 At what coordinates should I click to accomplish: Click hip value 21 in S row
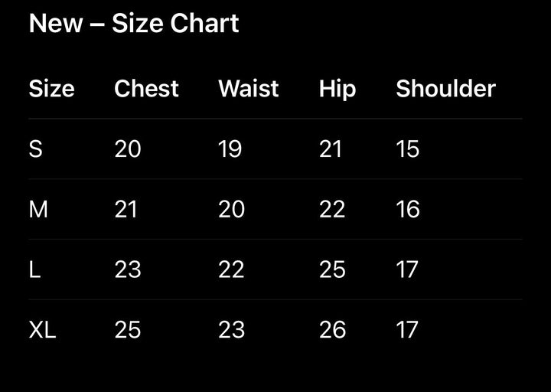pos(331,149)
